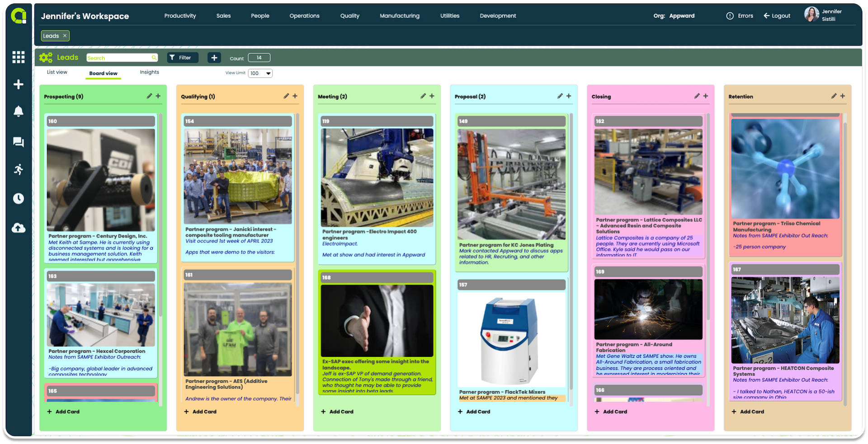This screenshot has height=444, width=868.
Task: Click the sidebar plus (add) icon
Action: click(x=19, y=84)
